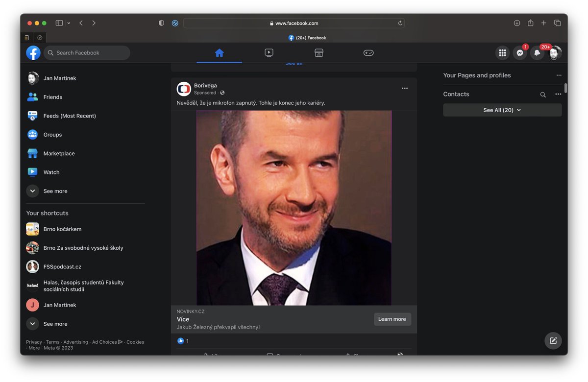Screen dimensions: 588x382
Task: Expand See All (20) contacts
Action: (x=502, y=110)
